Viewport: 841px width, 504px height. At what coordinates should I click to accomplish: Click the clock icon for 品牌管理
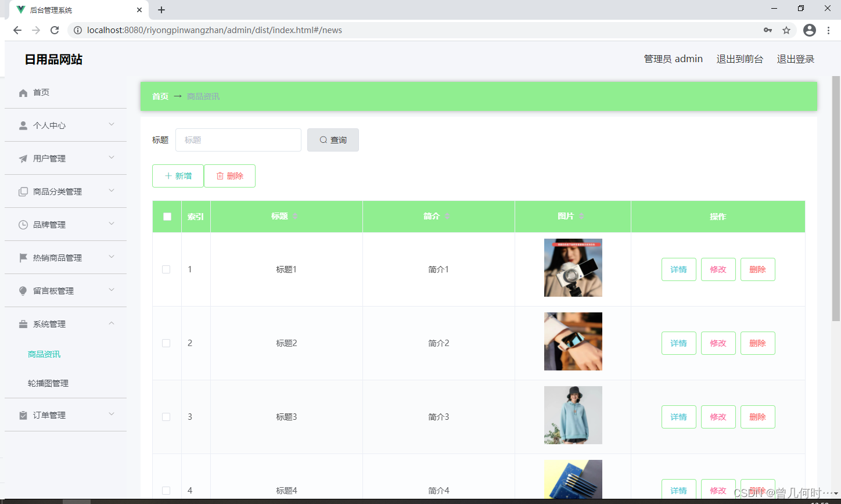23,225
